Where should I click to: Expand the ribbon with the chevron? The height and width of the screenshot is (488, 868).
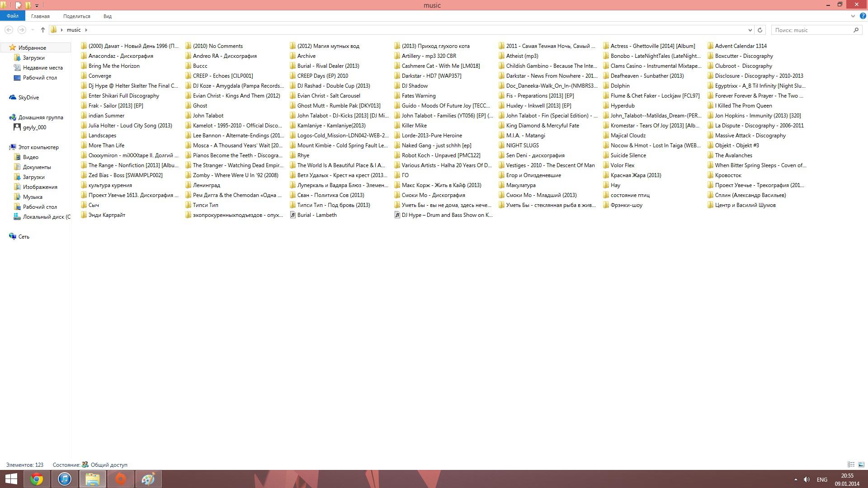coord(853,16)
